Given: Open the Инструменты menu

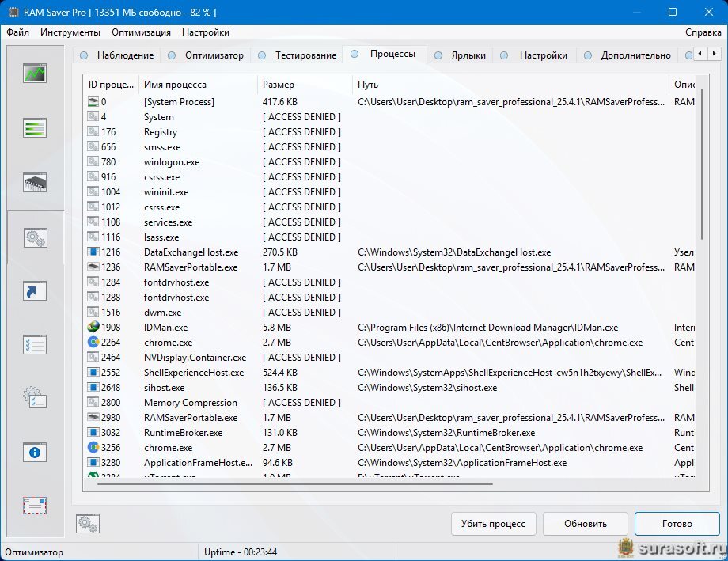Looking at the screenshot, I should 70,32.
